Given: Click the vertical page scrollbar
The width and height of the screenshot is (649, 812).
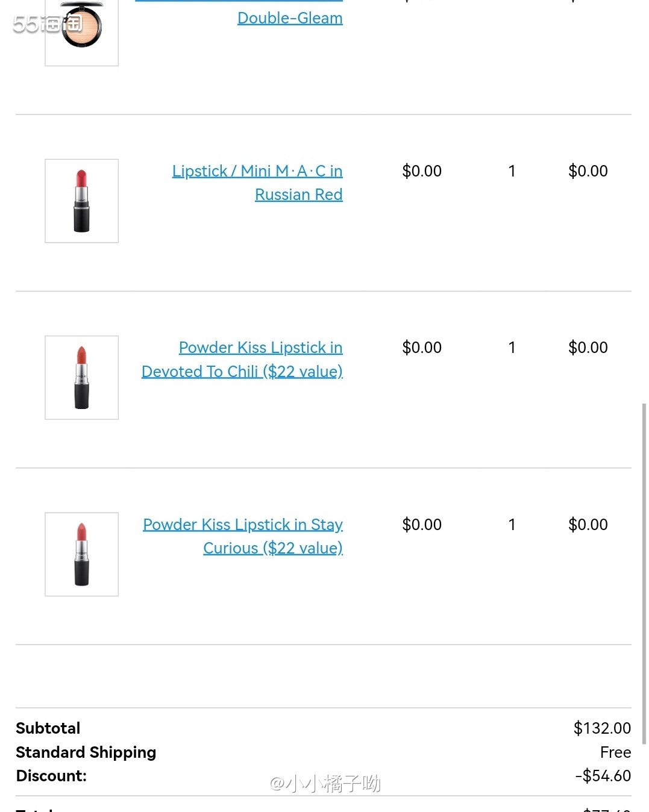Looking at the screenshot, I should pos(644,572).
